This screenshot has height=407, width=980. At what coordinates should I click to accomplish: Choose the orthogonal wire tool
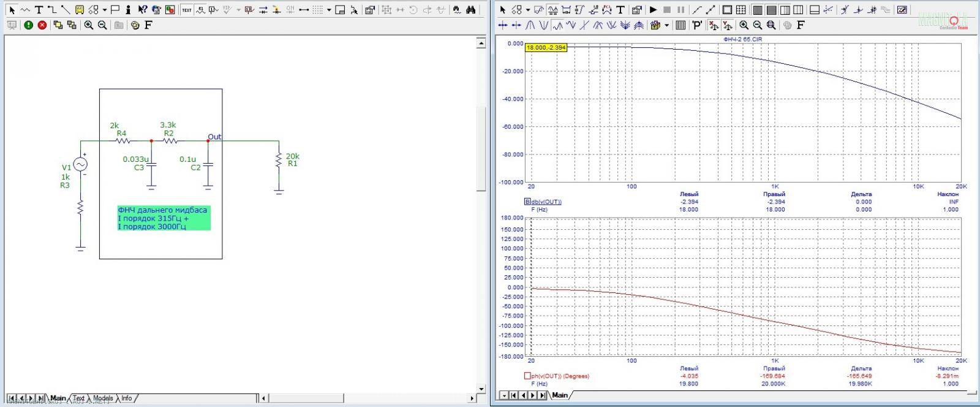(52, 10)
